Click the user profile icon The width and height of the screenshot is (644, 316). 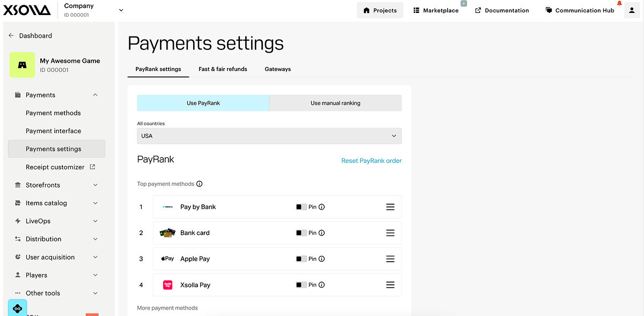(632, 10)
